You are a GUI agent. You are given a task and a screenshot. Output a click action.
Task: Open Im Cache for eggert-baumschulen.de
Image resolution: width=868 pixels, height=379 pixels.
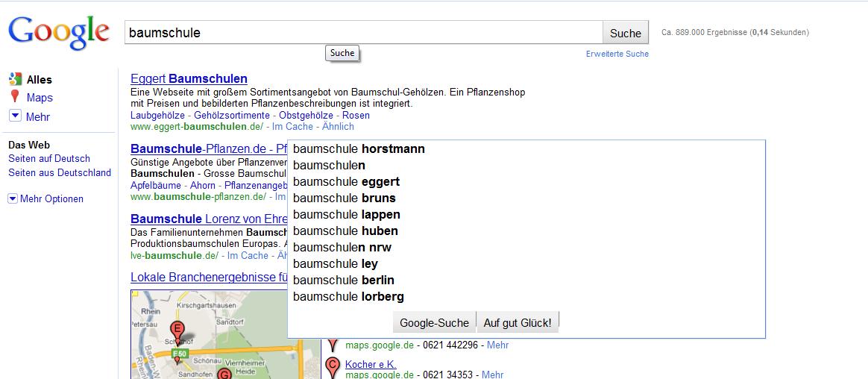coord(292,126)
